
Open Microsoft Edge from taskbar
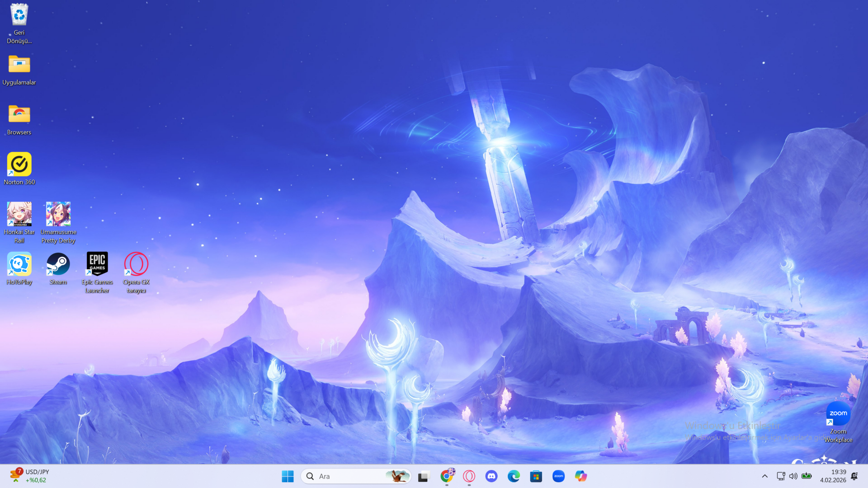(x=514, y=476)
